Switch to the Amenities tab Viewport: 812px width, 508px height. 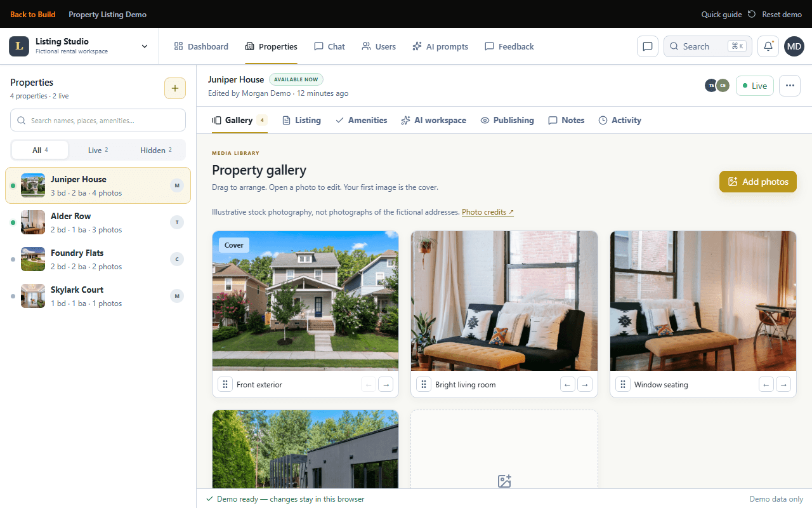pyautogui.click(x=361, y=120)
